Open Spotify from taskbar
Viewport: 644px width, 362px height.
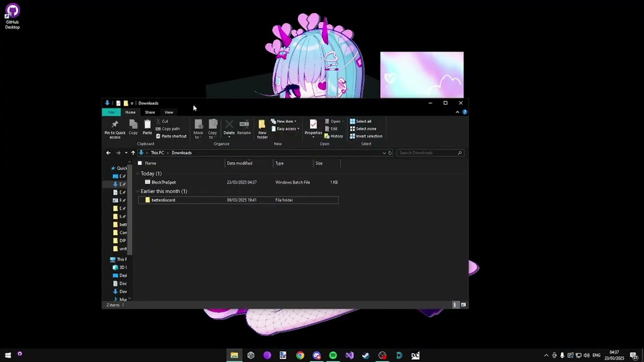[x=333, y=355]
